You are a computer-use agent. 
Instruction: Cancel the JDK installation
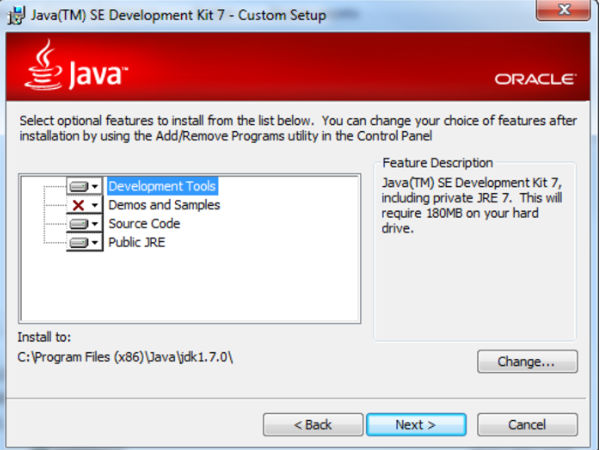[x=527, y=424]
